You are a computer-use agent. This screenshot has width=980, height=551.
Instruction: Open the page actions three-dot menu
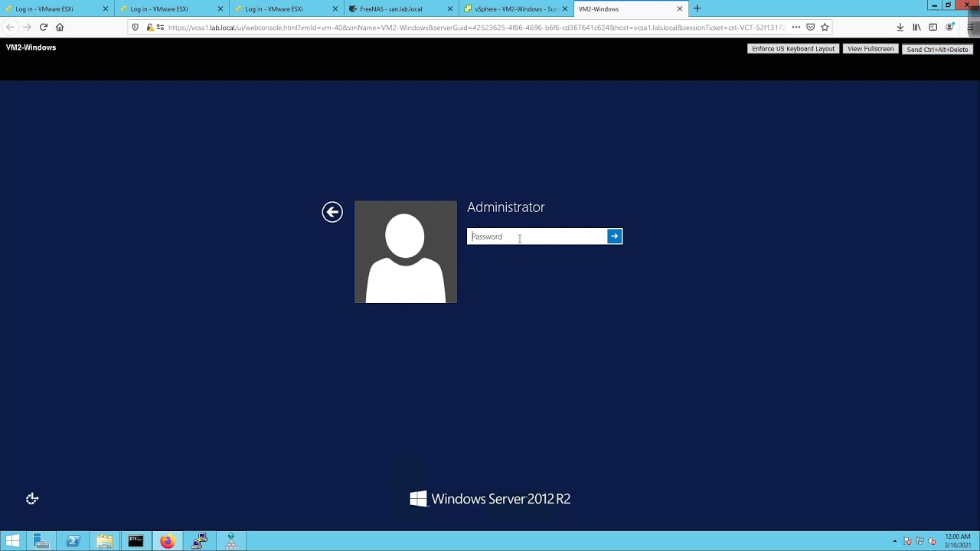pyautogui.click(x=796, y=28)
